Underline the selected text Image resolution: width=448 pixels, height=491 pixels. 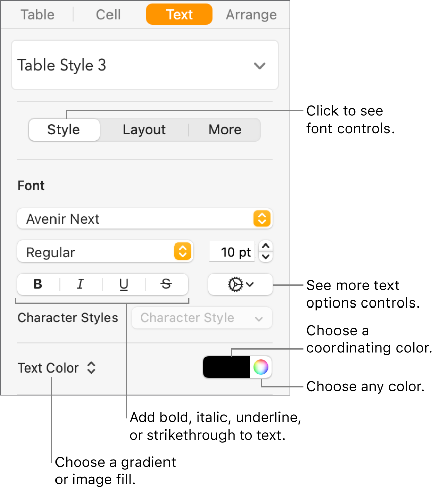(x=124, y=284)
